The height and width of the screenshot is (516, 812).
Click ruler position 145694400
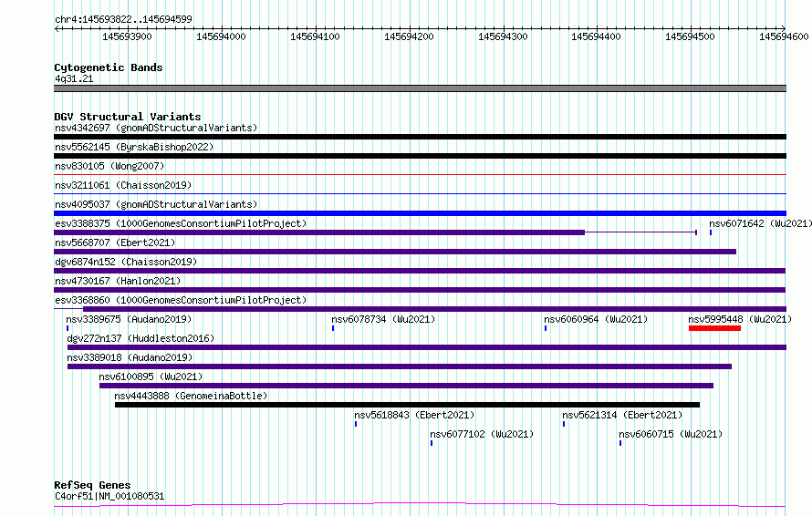pyautogui.click(x=596, y=36)
